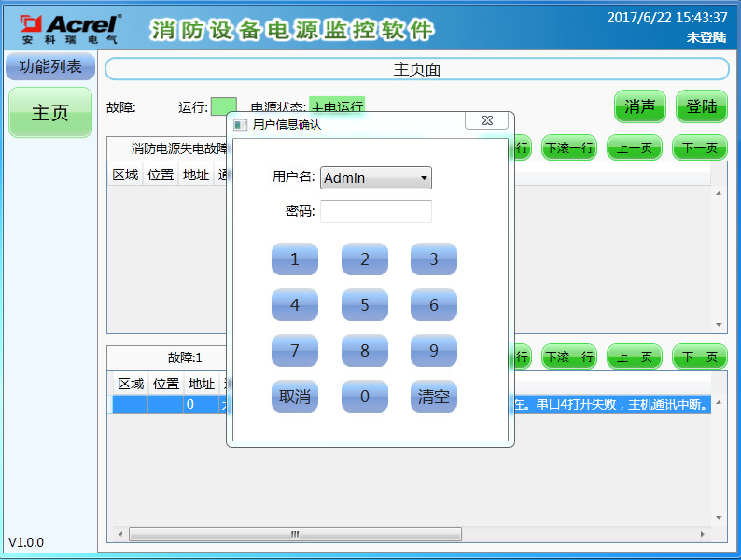Close the 用户信息确认 dialog
The image size is (741, 560).
click(487, 121)
